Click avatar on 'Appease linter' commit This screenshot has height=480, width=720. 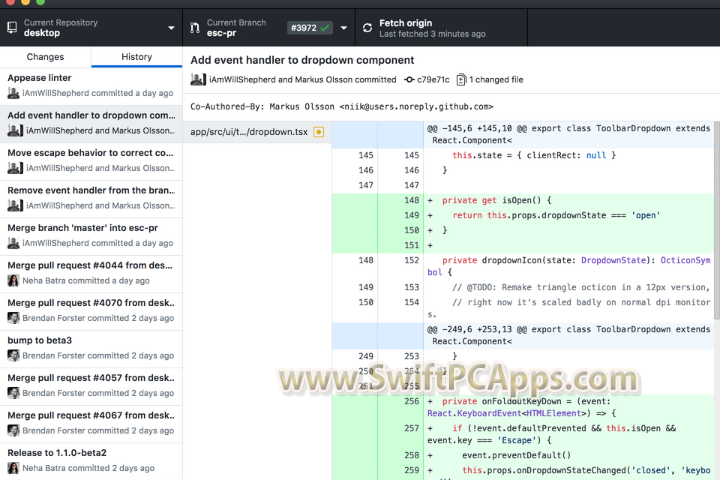click(x=13, y=93)
